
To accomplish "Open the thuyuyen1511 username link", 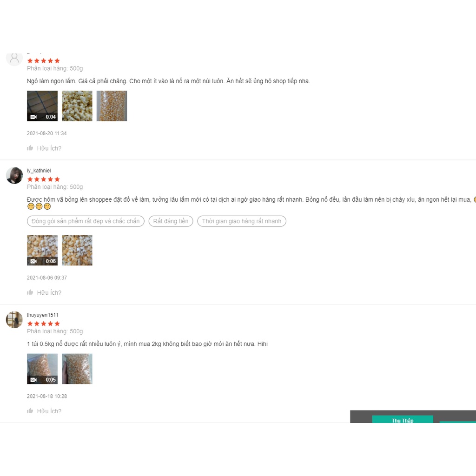I will pyautogui.click(x=42, y=315).
